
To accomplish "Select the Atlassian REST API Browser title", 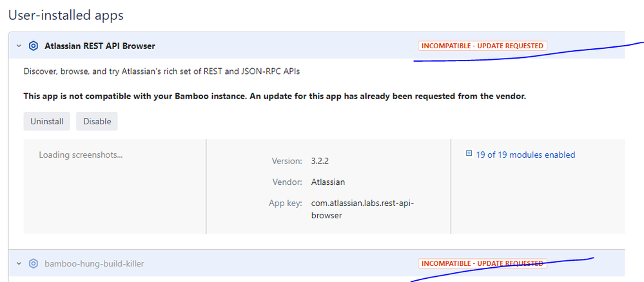I will [100, 46].
